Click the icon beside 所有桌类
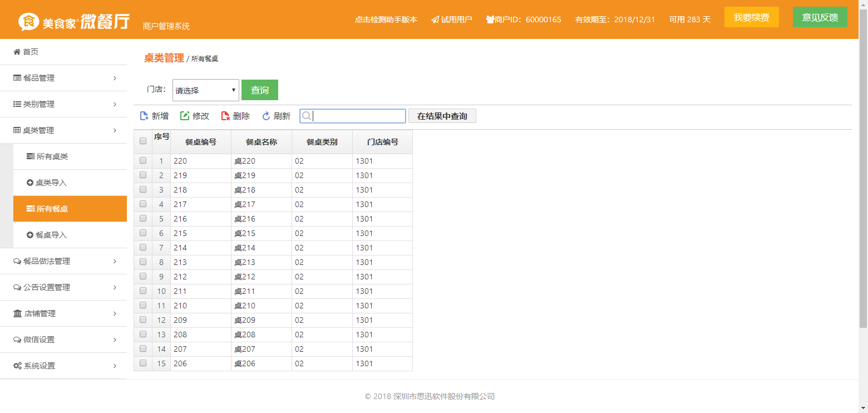The width and height of the screenshot is (868, 413). point(31,156)
